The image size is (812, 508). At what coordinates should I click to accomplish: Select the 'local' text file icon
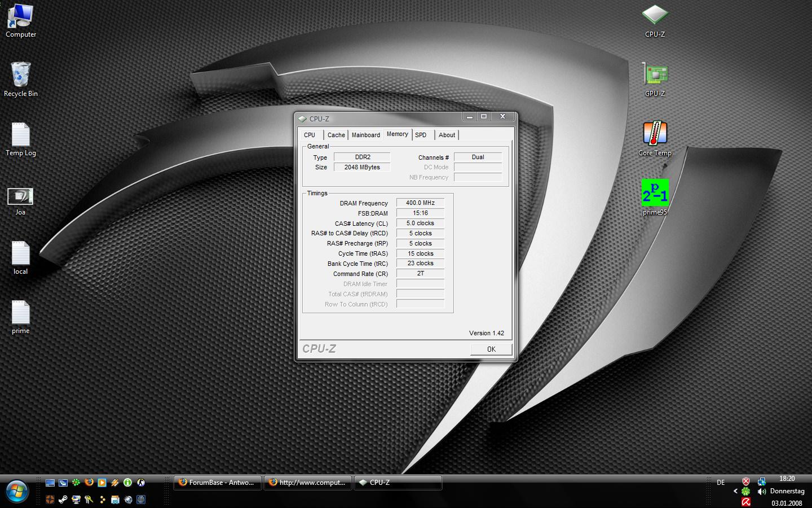(x=20, y=258)
